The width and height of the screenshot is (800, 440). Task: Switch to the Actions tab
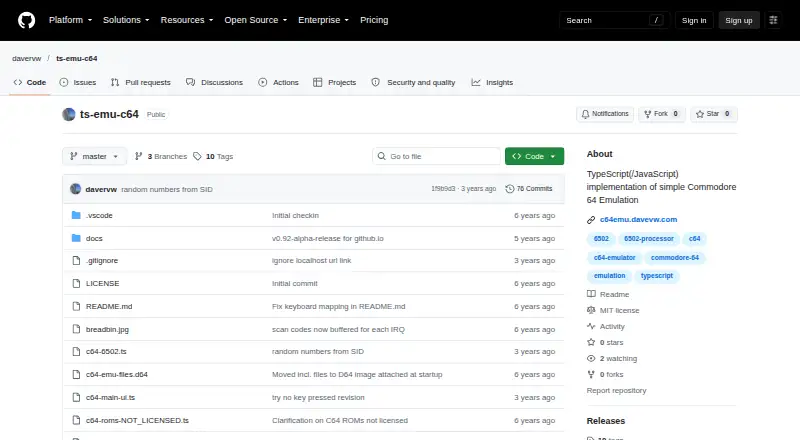point(278,82)
